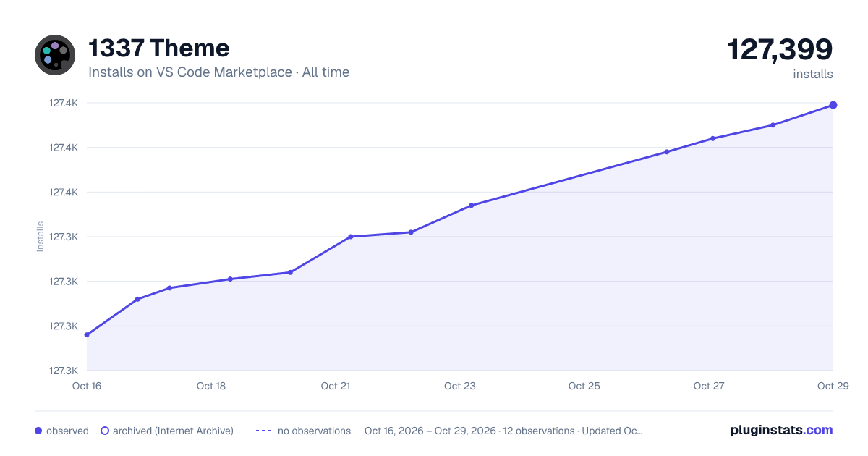Click the 'Oct 23' x-axis label
This screenshot has width=868, height=456.
[x=460, y=386]
